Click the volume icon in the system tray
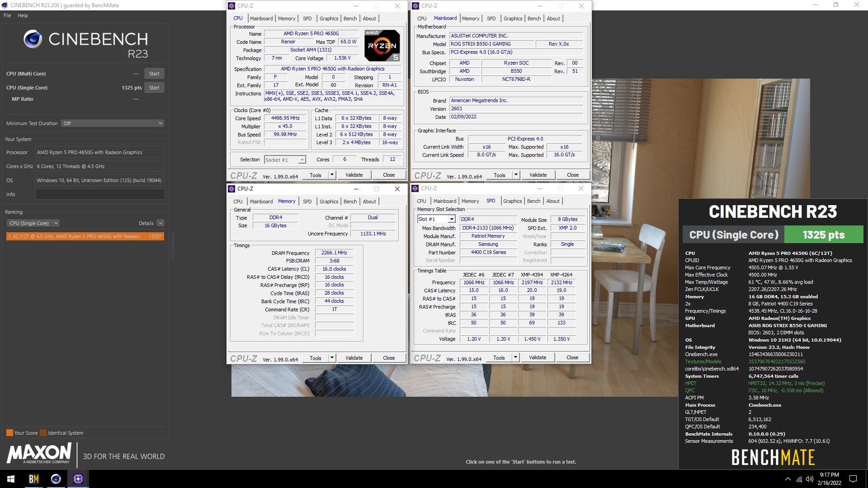 coord(809,479)
